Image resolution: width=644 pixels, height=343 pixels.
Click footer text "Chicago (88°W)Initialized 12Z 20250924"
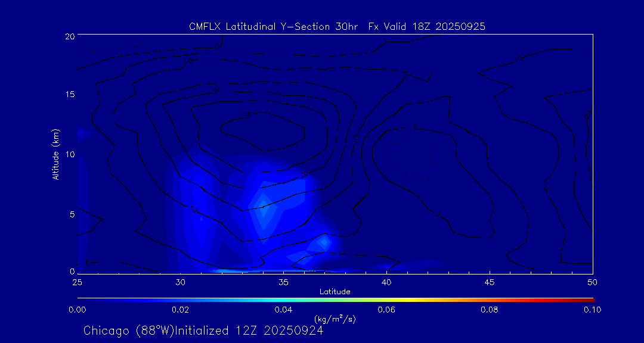pyautogui.click(x=203, y=330)
